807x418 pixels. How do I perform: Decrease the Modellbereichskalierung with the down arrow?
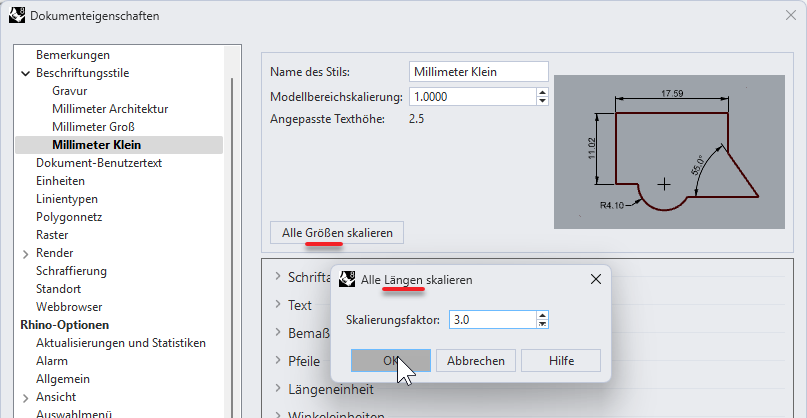(542, 101)
